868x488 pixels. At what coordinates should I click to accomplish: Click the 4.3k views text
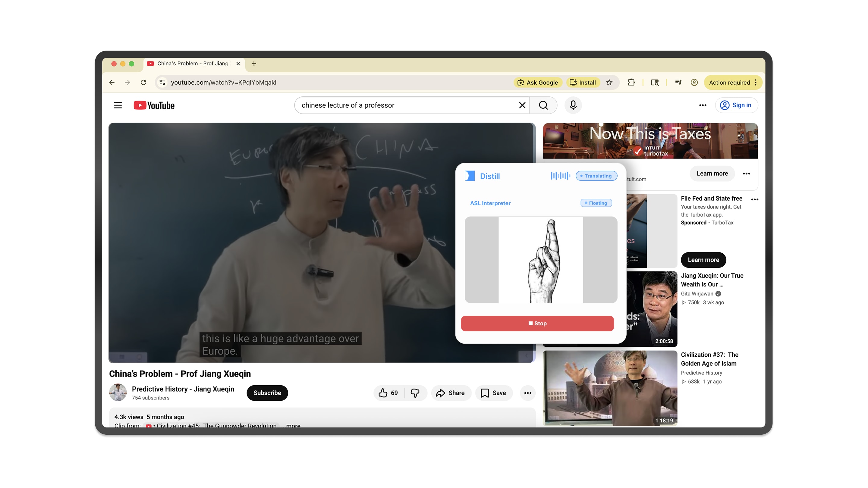pyautogui.click(x=128, y=417)
